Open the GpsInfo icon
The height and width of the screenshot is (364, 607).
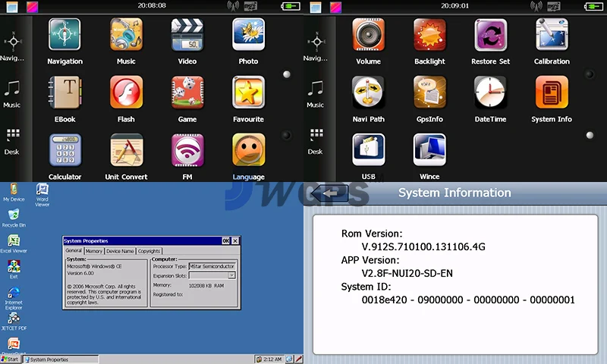coord(429,93)
